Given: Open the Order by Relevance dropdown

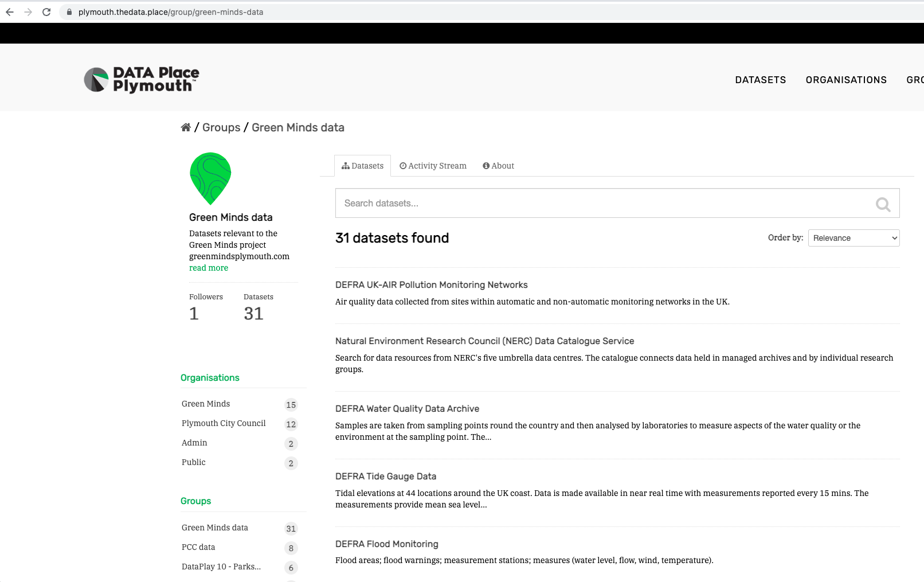Looking at the screenshot, I should (x=853, y=238).
